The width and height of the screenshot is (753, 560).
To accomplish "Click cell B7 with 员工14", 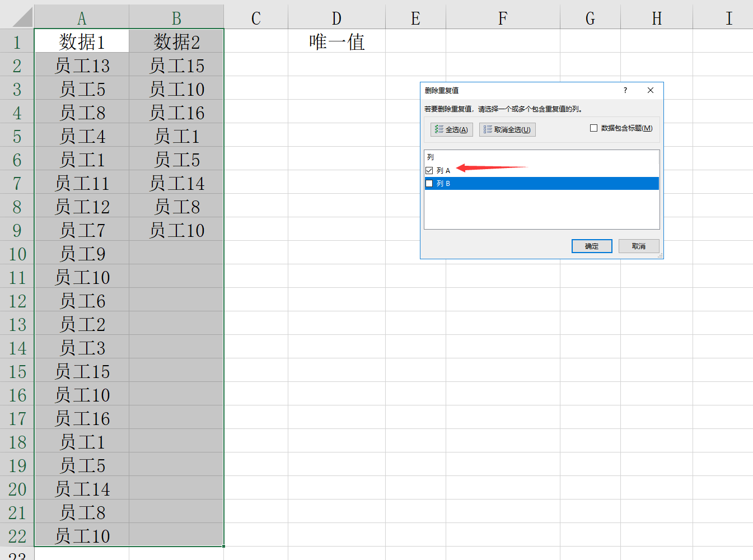I will 176,183.
